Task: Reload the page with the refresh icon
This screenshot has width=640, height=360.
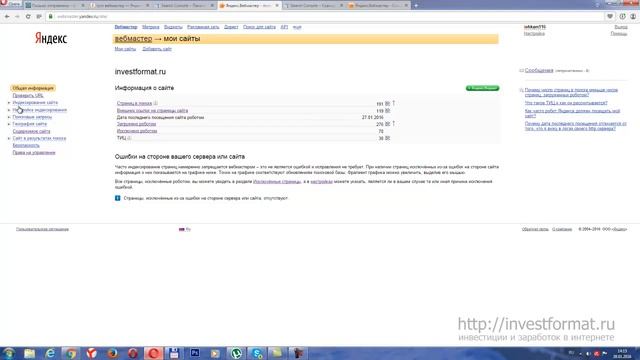Action: pyautogui.click(x=28, y=16)
